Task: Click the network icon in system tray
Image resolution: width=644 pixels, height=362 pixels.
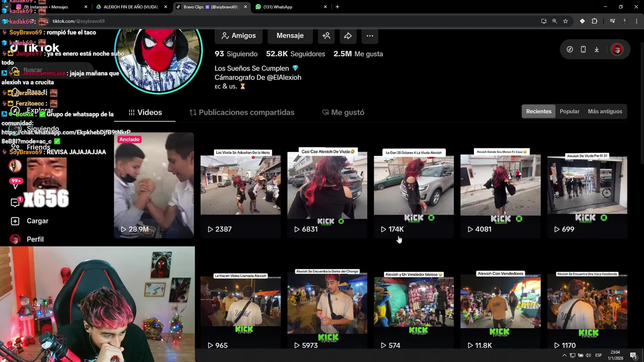Action: (573, 355)
